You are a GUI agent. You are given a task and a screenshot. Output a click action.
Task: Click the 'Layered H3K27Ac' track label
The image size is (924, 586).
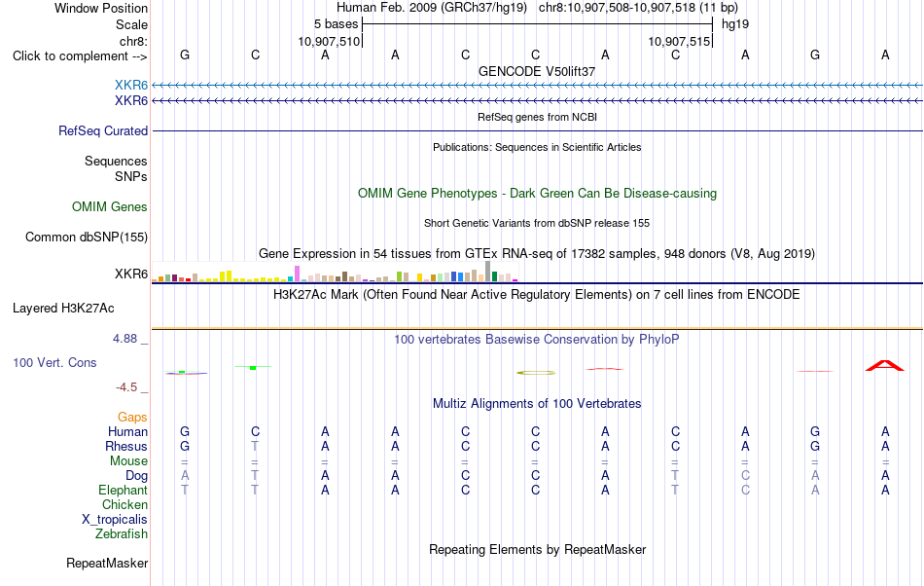pos(63,309)
